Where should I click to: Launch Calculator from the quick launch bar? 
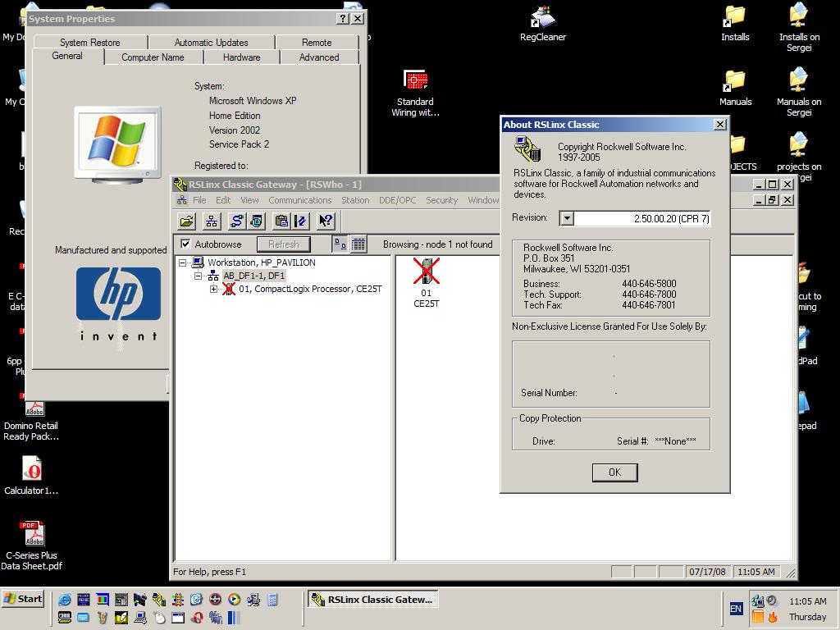click(x=272, y=600)
